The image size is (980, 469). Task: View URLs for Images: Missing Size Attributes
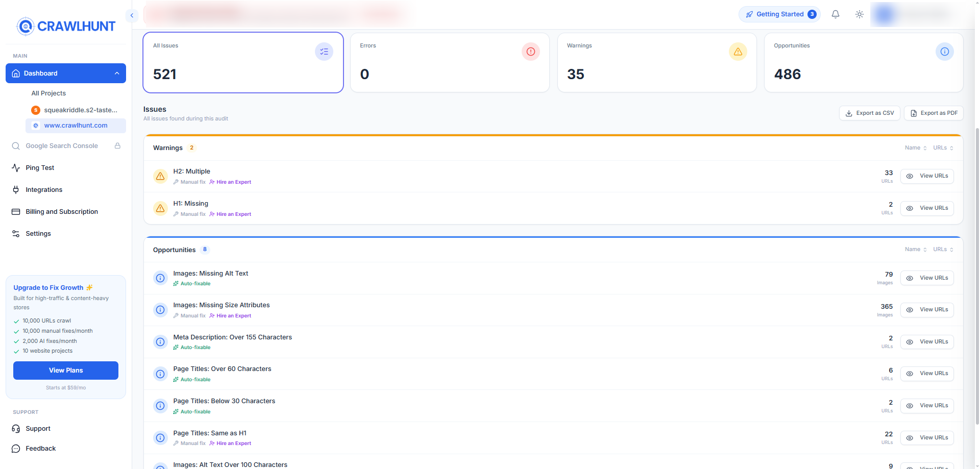click(927, 310)
